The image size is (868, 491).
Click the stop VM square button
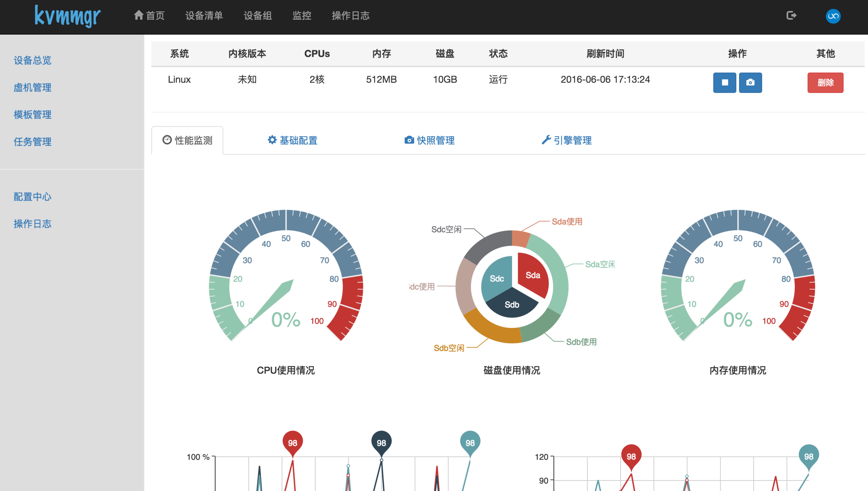pyautogui.click(x=724, y=83)
